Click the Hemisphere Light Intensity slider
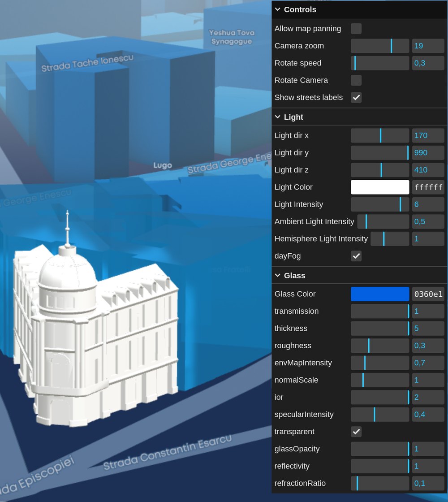 [390, 239]
